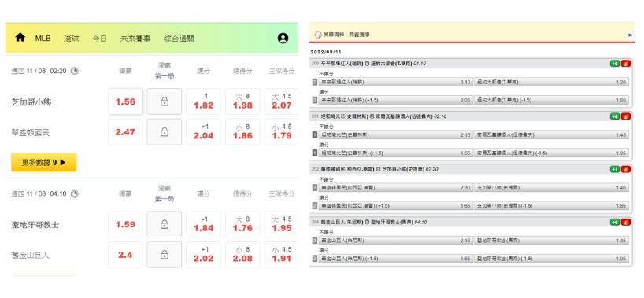Go to the home page icon
The image size is (644, 298).
pyautogui.click(x=20, y=38)
